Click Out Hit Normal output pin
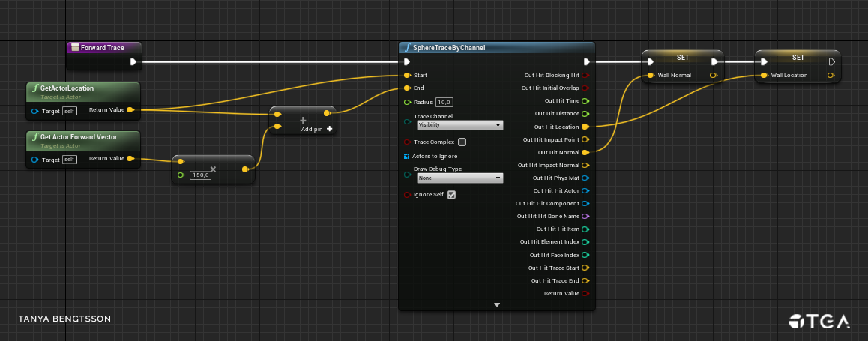This screenshot has width=868, height=341. tap(585, 152)
